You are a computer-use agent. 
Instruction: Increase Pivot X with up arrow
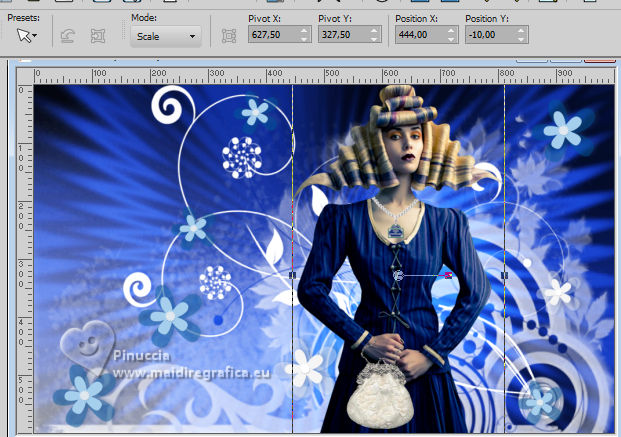click(x=305, y=31)
